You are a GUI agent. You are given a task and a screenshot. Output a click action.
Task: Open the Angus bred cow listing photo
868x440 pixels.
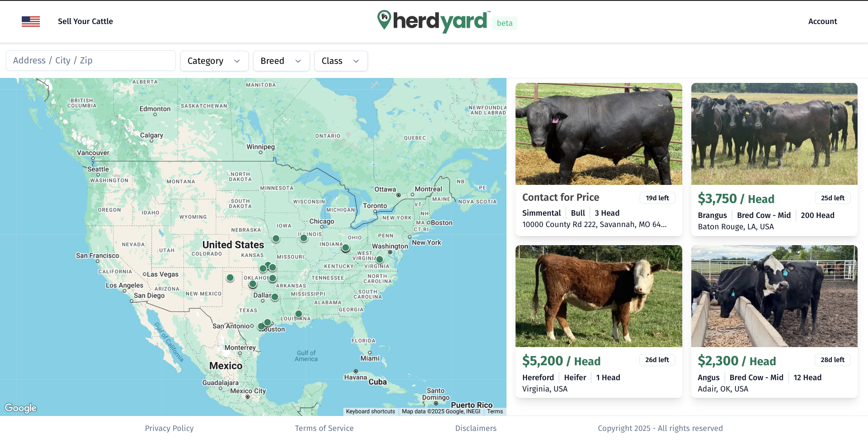tap(774, 296)
